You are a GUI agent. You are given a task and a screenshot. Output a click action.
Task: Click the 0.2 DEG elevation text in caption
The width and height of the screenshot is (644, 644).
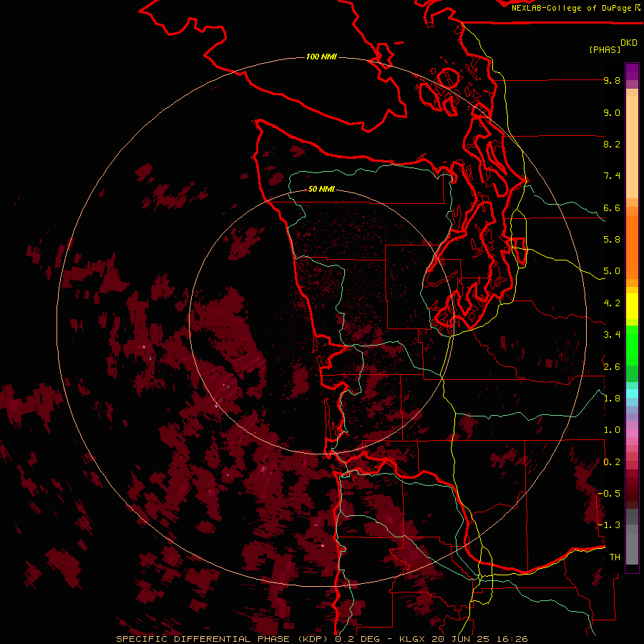pos(359,639)
